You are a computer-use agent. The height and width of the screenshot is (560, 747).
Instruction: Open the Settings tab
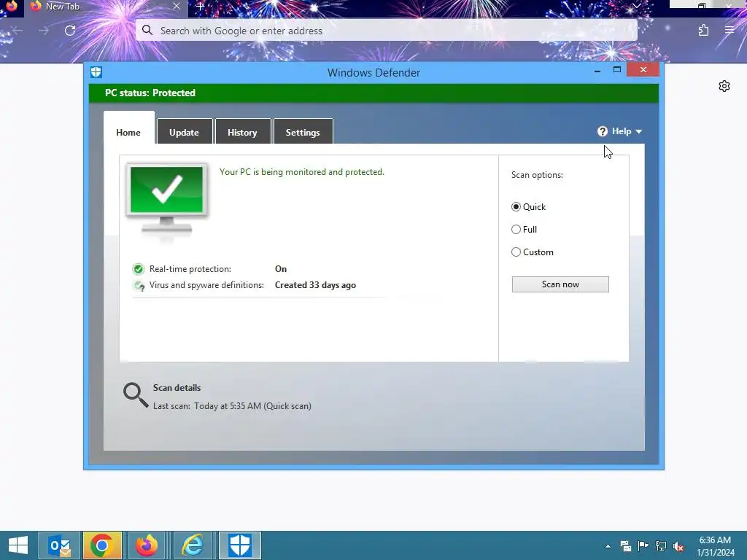(303, 132)
